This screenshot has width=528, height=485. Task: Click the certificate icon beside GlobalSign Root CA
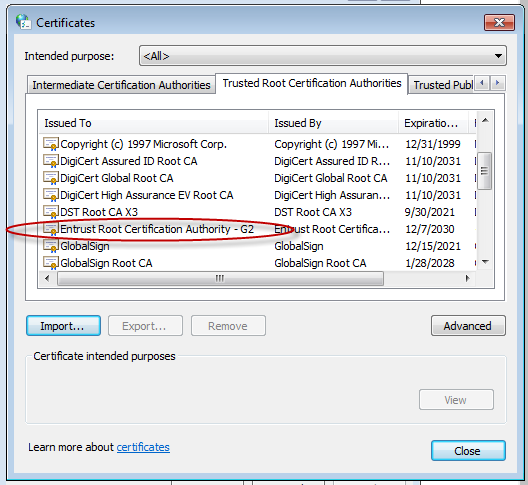[51, 263]
